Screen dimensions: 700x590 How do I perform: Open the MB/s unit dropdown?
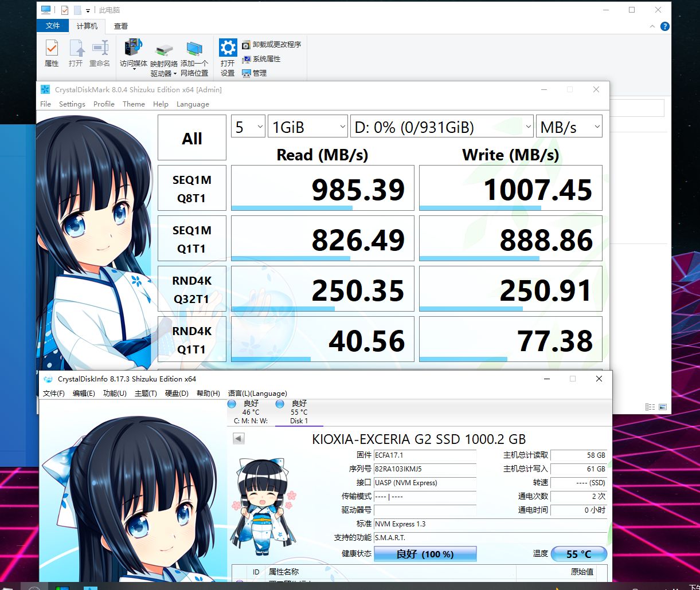569,127
